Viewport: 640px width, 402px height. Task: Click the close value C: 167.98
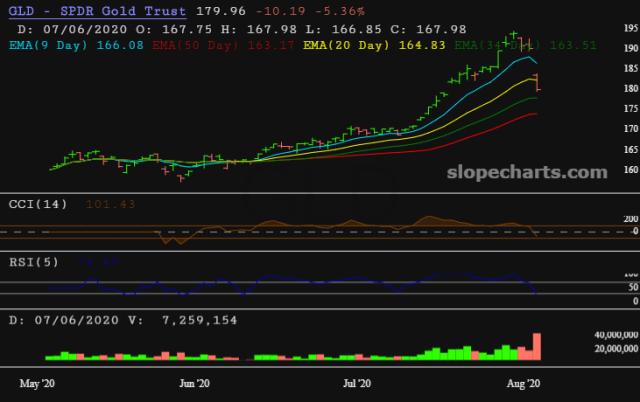tap(428, 29)
